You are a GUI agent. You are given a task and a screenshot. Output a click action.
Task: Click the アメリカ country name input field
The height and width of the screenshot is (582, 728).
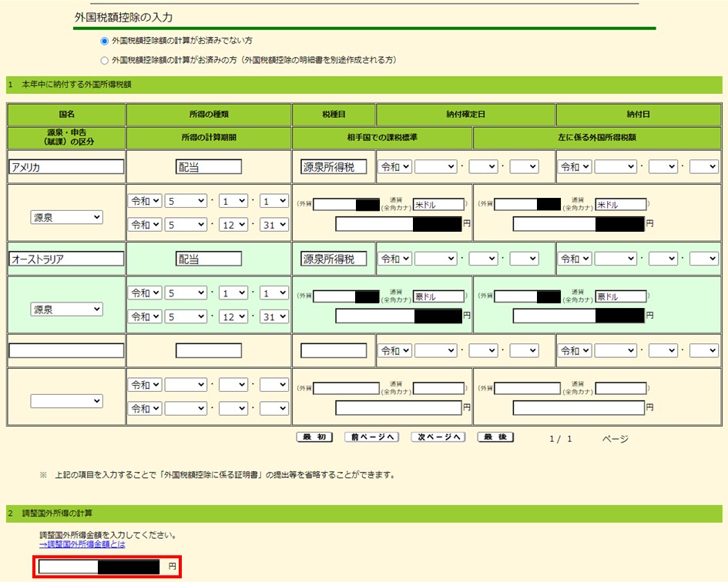click(x=65, y=166)
